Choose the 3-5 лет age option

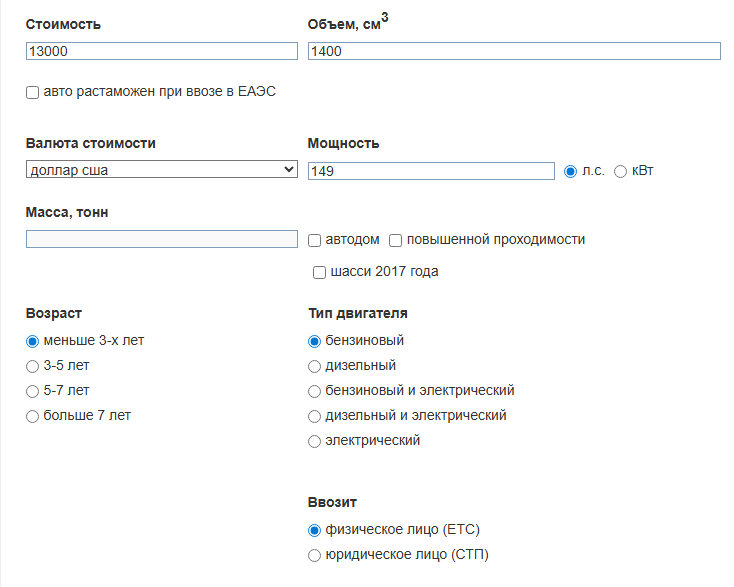(32, 366)
